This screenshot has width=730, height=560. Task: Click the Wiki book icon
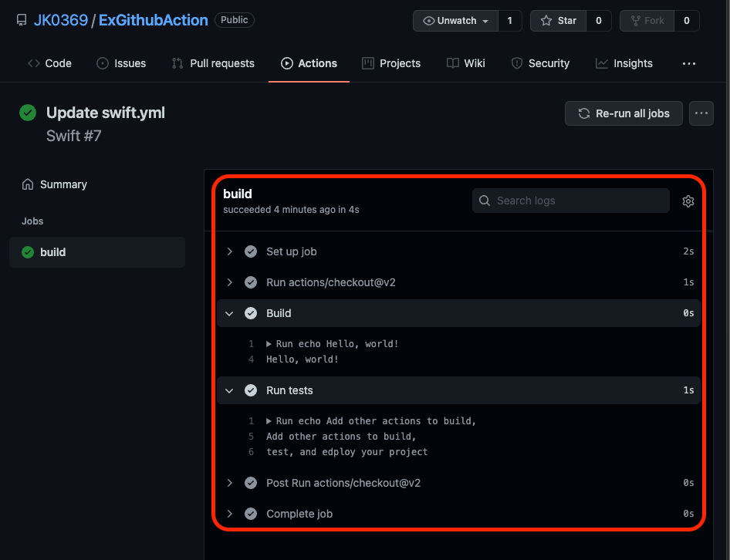tap(453, 63)
